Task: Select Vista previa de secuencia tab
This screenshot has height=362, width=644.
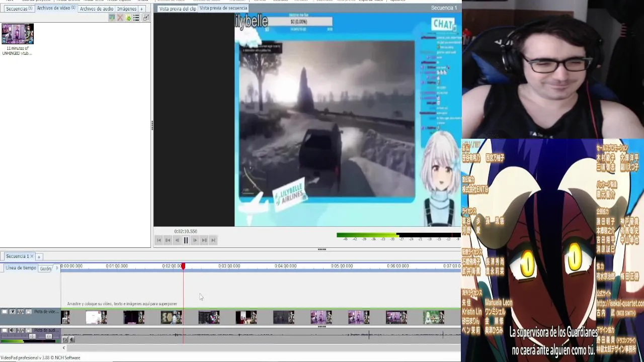Action: [x=223, y=8]
